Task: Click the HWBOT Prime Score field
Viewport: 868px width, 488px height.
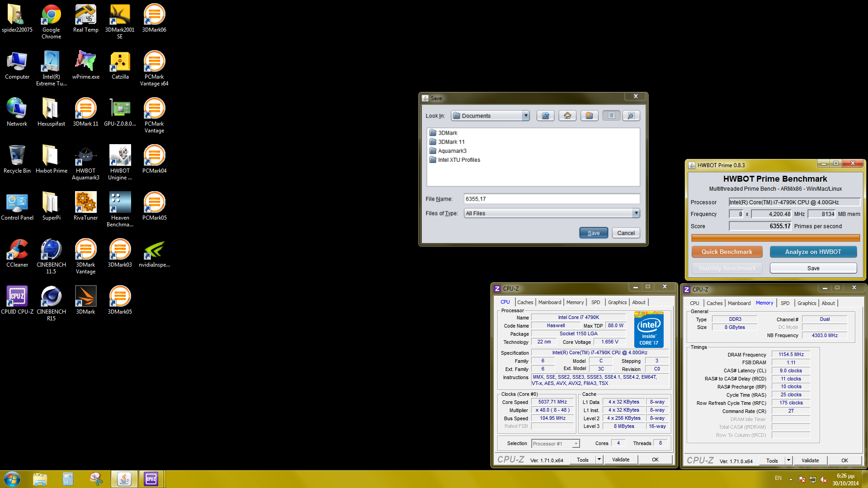Action: tap(760, 226)
